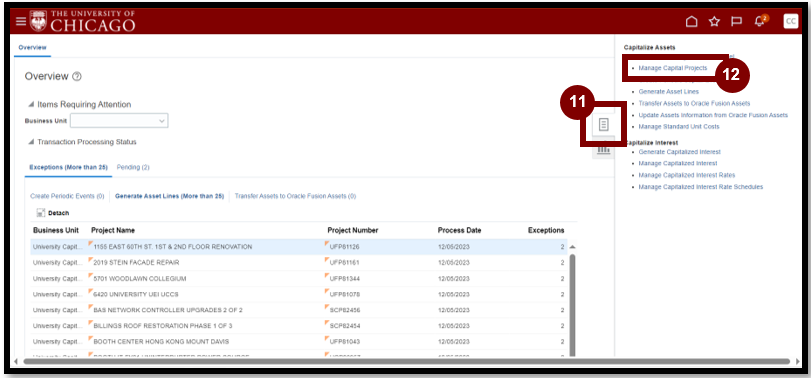
Task: Click the Exceptions column header
Action: pos(546,231)
